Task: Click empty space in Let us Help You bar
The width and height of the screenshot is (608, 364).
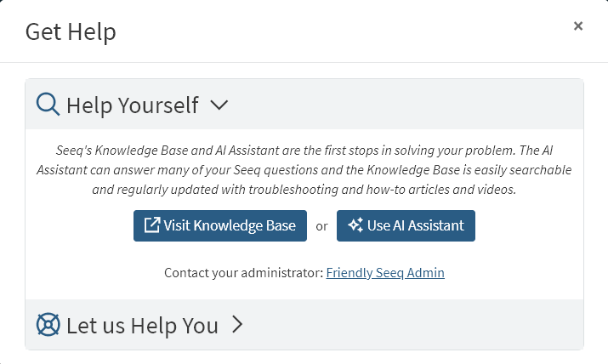Action: pos(408,325)
